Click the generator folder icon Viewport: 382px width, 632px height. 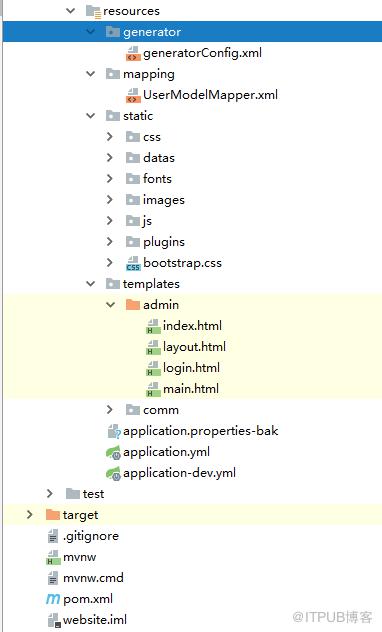pos(113,32)
